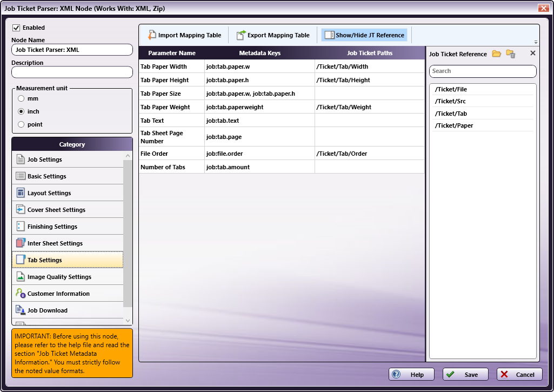The height and width of the screenshot is (392, 554).
Task: Open toolbar overflow arrow at right edge
Action: (536, 42)
